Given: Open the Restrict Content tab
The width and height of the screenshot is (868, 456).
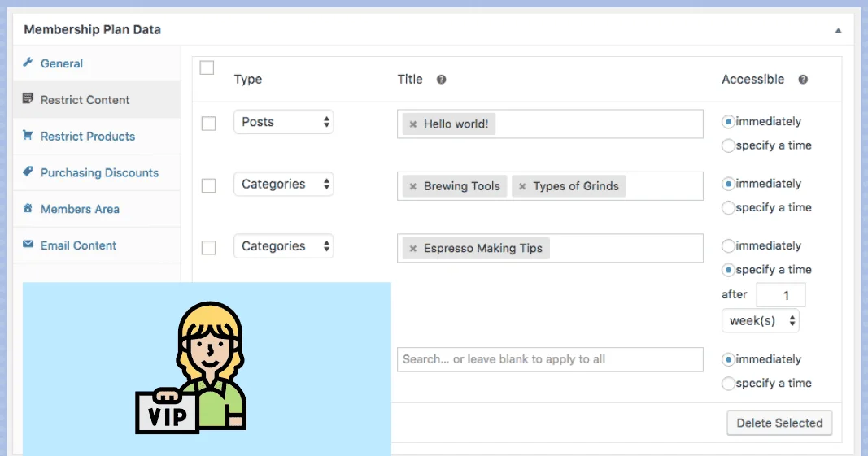Looking at the screenshot, I should point(97,100).
